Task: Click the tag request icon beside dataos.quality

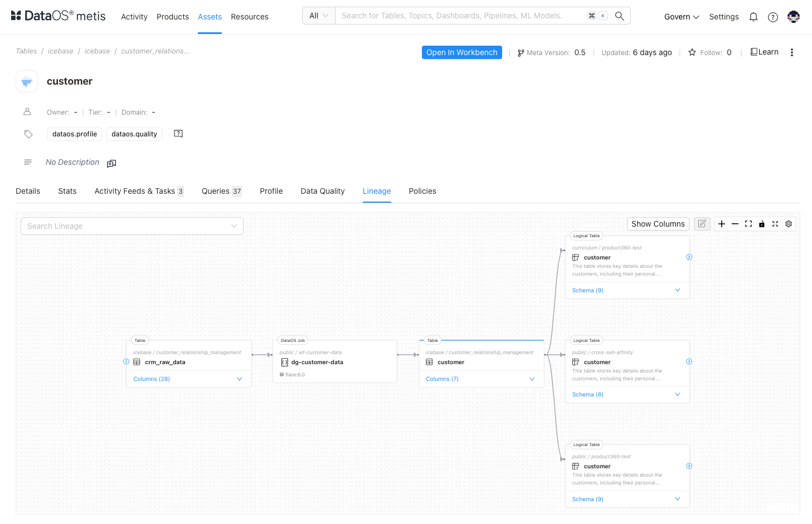Action: point(178,134)
